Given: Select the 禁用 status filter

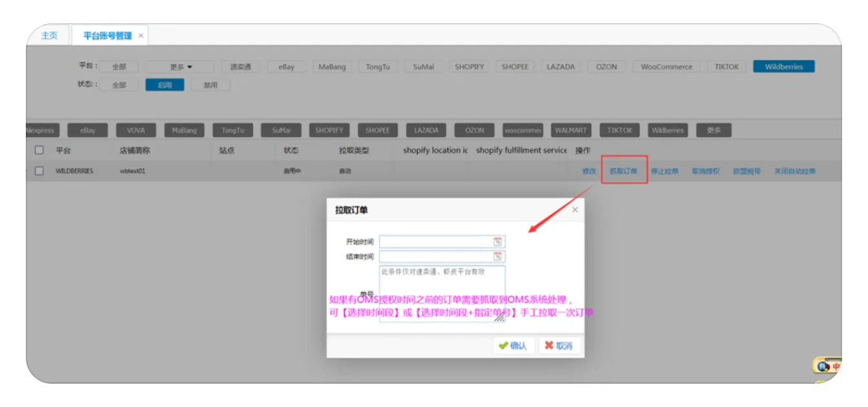Looking at the screenshot, I should point(211,85).
